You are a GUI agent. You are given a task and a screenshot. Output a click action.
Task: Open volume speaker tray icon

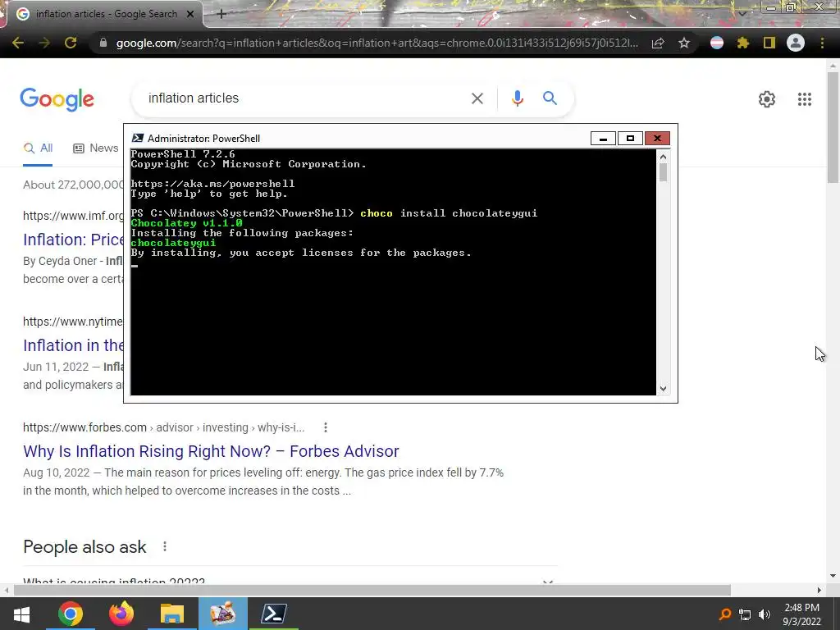click(x=765, y=614)
